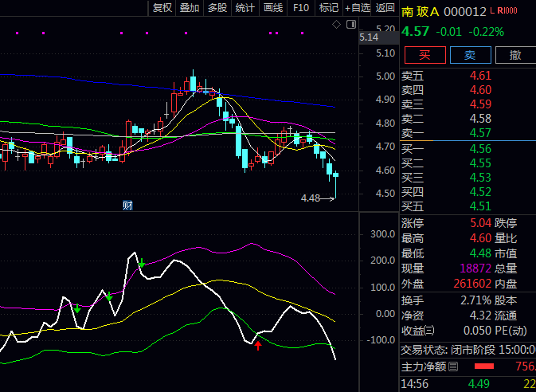Click the 撤 cancel order button
The height and width of the screenshot is (392, 536).
(515, 55)
